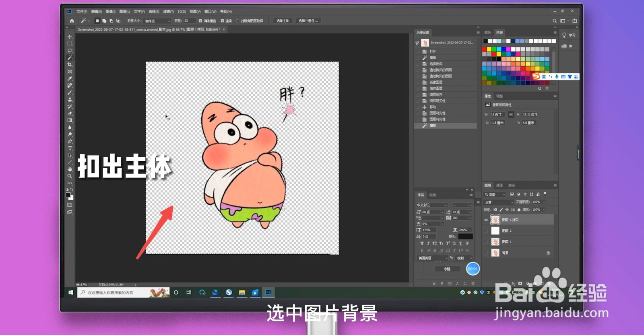Viewport: 644px width, 335px height.
Task: Click the foreground color swatch in toolbox
Action: coord(68,195)
